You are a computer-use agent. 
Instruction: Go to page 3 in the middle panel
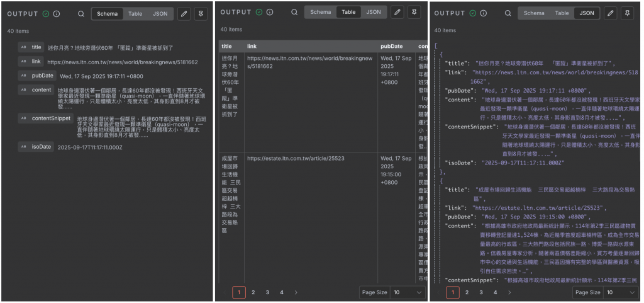pos(267,292)
